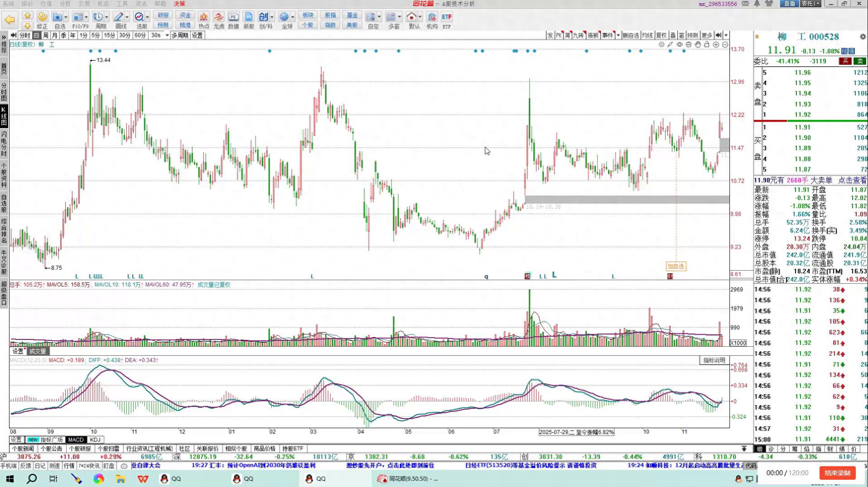The width and height of the screenshot is (868, 487).
Task: Open the 个股公告 tab
Action: pyautogui.click(x=52, y=449)
